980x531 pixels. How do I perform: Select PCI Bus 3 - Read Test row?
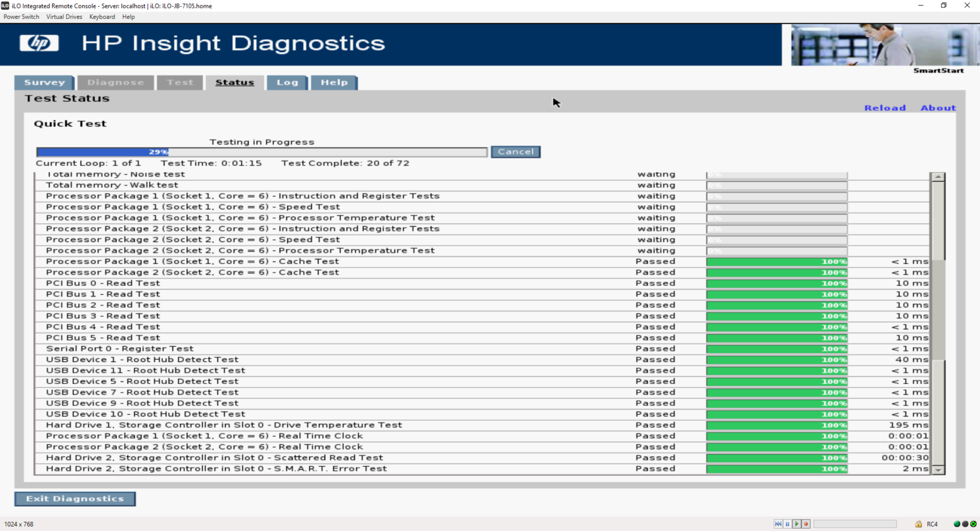(x=482, y=316)
